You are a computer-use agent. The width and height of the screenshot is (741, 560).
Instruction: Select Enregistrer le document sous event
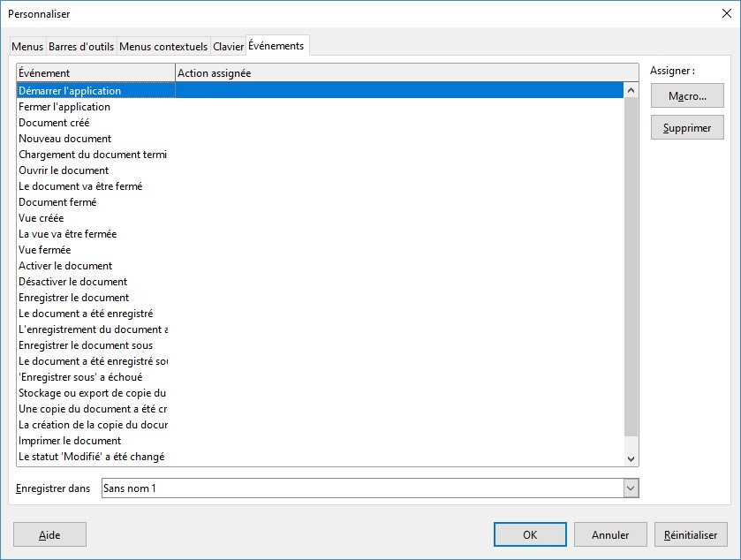[321, 345]
